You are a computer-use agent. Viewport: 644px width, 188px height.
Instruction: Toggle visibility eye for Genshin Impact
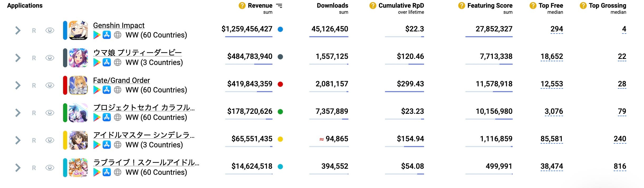[50, 30]
